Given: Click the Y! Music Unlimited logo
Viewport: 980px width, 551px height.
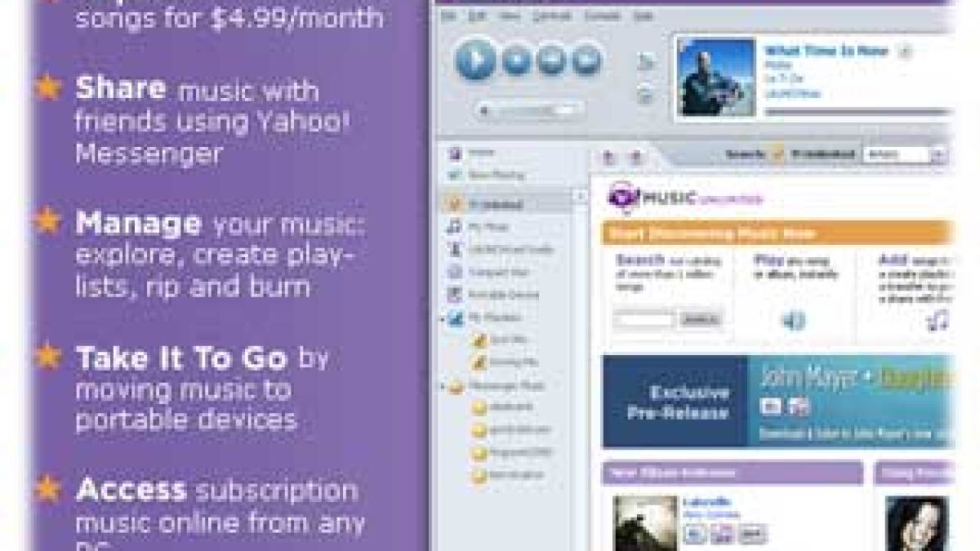Looking at the screenshot, I should coord(686,198).
